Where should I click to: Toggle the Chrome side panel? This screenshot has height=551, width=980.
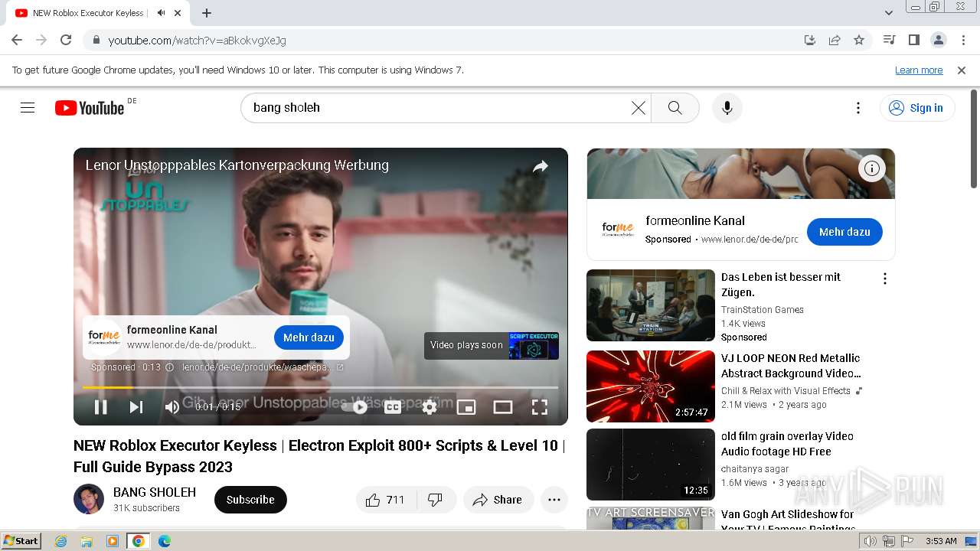pos(913,40)
